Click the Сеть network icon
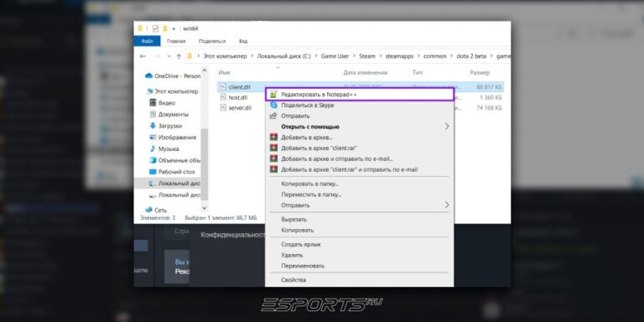644x322 pixels. (x=148, y=210)
